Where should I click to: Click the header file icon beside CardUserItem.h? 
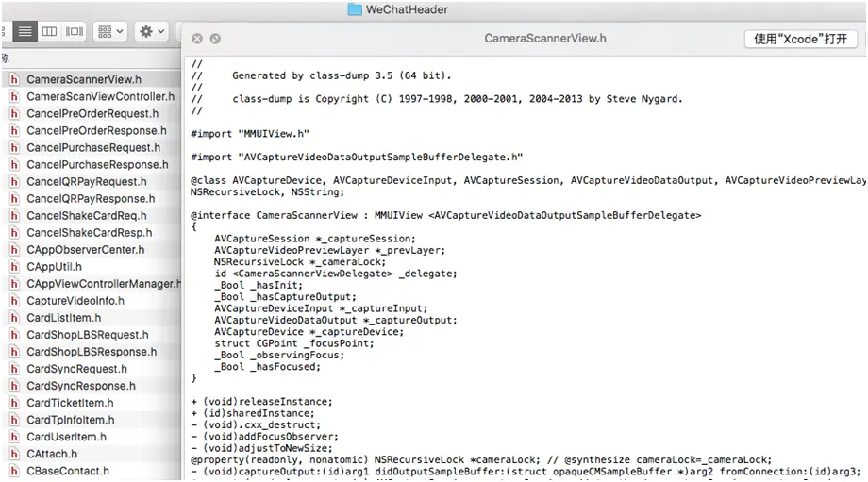(x=14, y=437)
